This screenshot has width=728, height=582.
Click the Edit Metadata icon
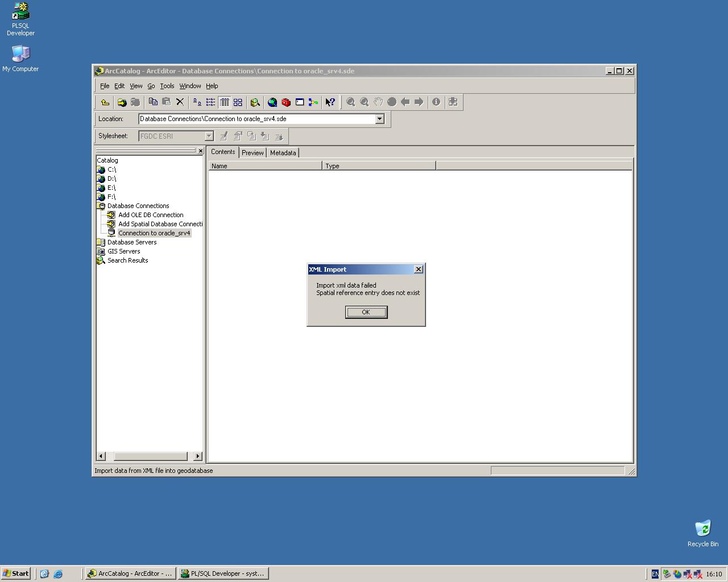pyautogui.click(x=224, y=136)
